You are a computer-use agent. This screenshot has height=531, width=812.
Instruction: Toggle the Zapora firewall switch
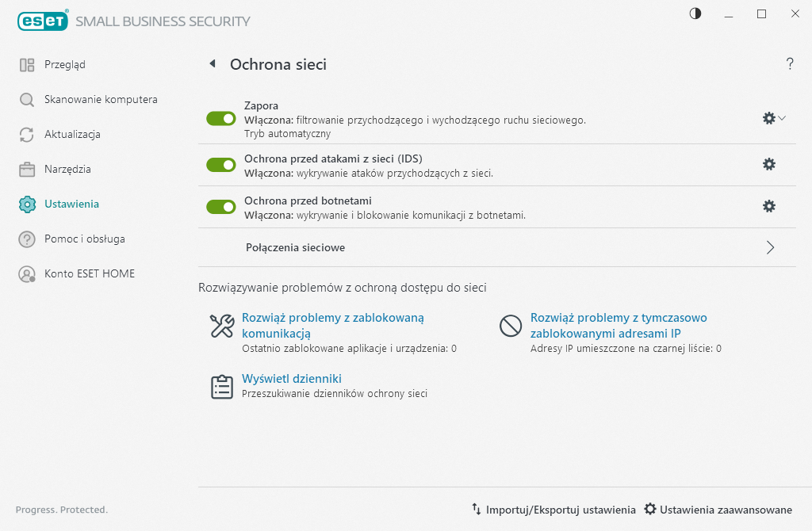point(221,118)
